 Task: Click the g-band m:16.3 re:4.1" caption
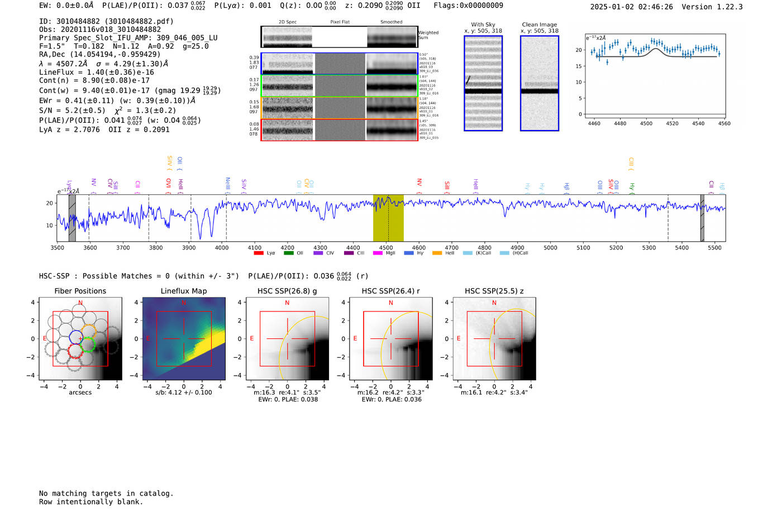pos(287,392)
